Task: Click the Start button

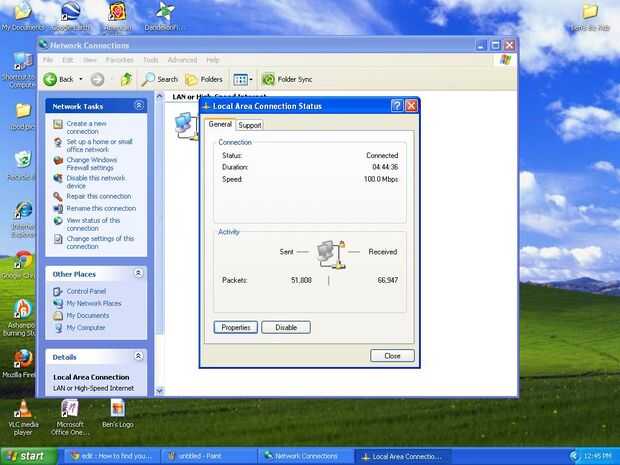Action: (28, 456)
